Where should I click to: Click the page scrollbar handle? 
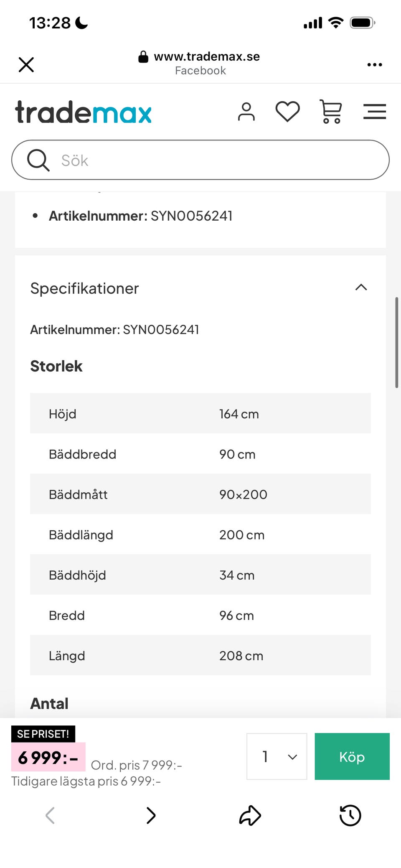coord(396,343)
